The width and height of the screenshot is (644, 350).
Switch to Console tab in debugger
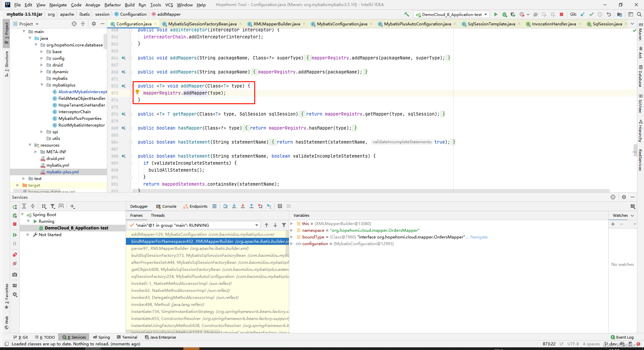[x=166, y=206]
